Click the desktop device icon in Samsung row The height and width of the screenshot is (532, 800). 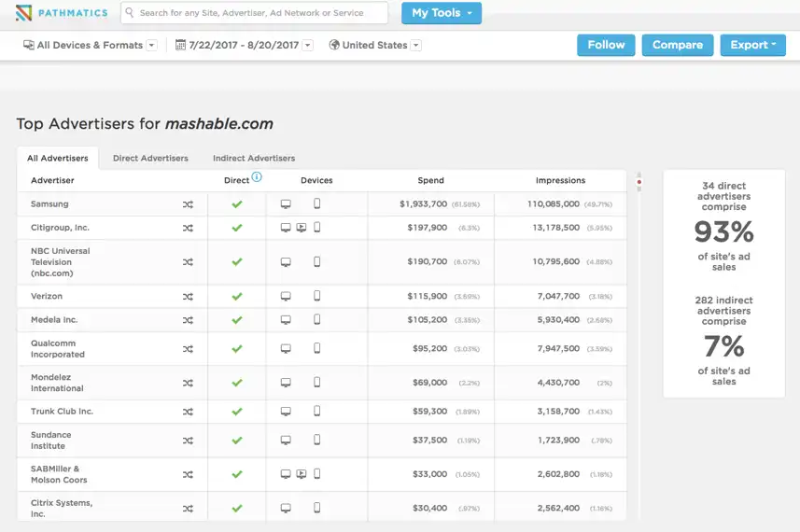pyautogui.click(x=286, y=204)
